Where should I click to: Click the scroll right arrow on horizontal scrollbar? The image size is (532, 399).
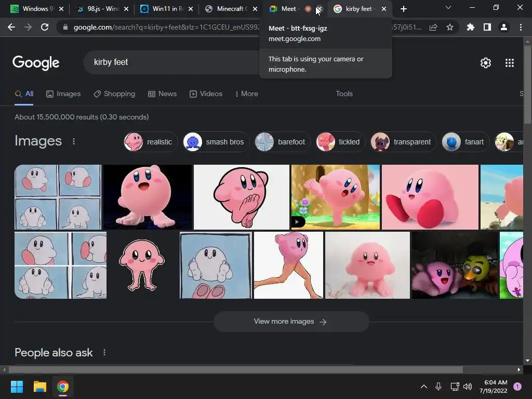[519, 369]
